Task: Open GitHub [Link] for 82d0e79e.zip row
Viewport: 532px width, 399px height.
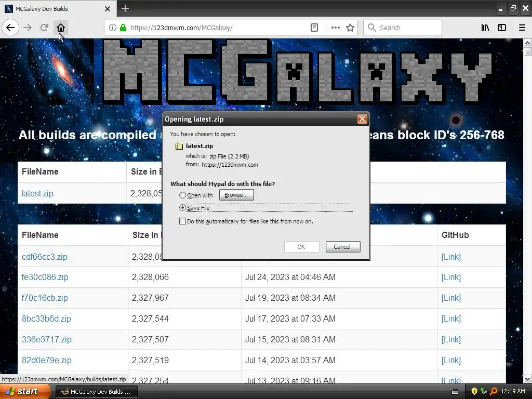Action: tap(451, 360)
